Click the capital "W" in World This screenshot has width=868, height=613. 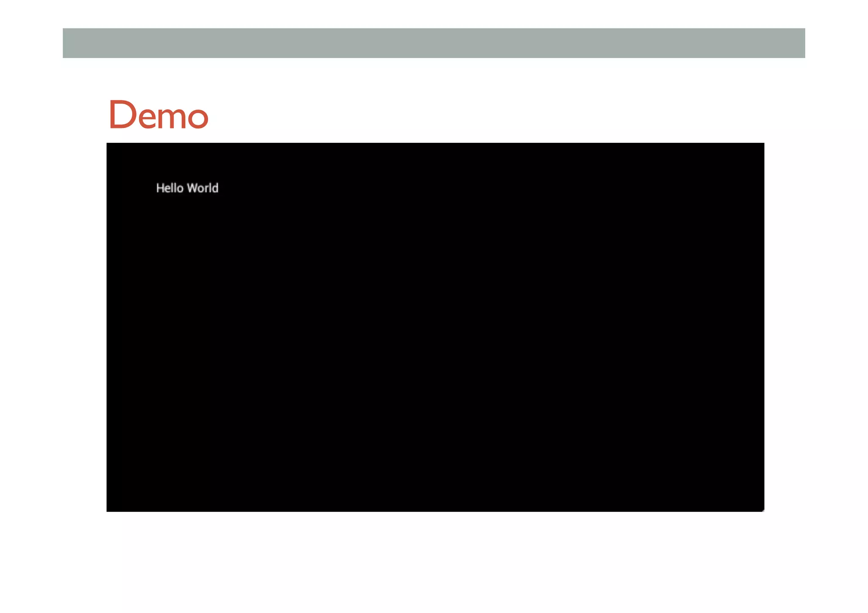tap(192, 188)
